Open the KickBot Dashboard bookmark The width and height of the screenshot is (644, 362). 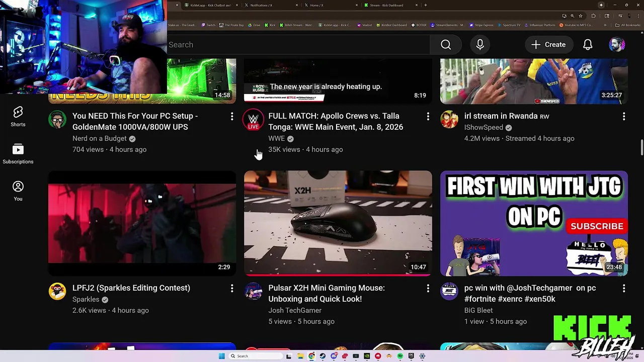(x=391, y=25)
